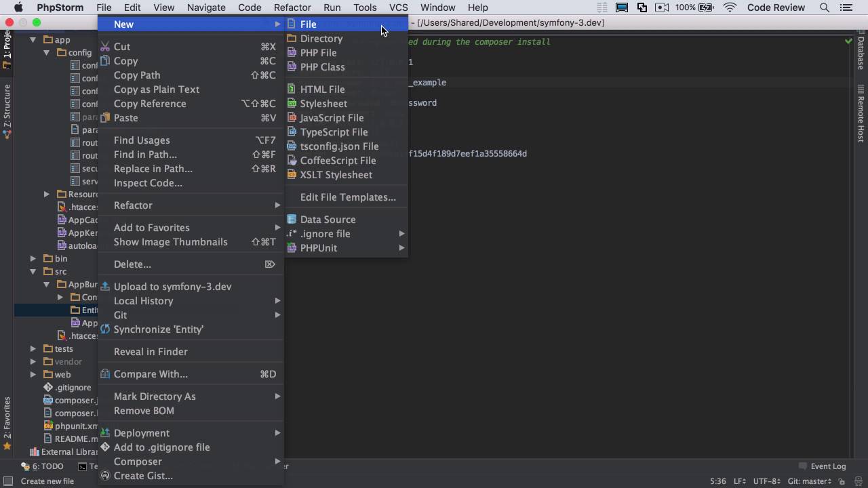868x488 pixels.
Task: Select Find Usages in context menu
Action: [x=191, y=140]
